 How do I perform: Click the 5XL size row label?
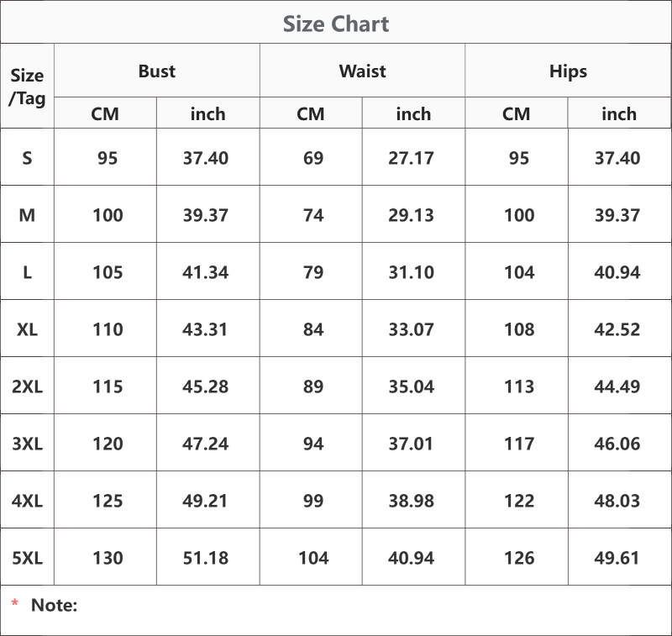click(x=27, y=558)
